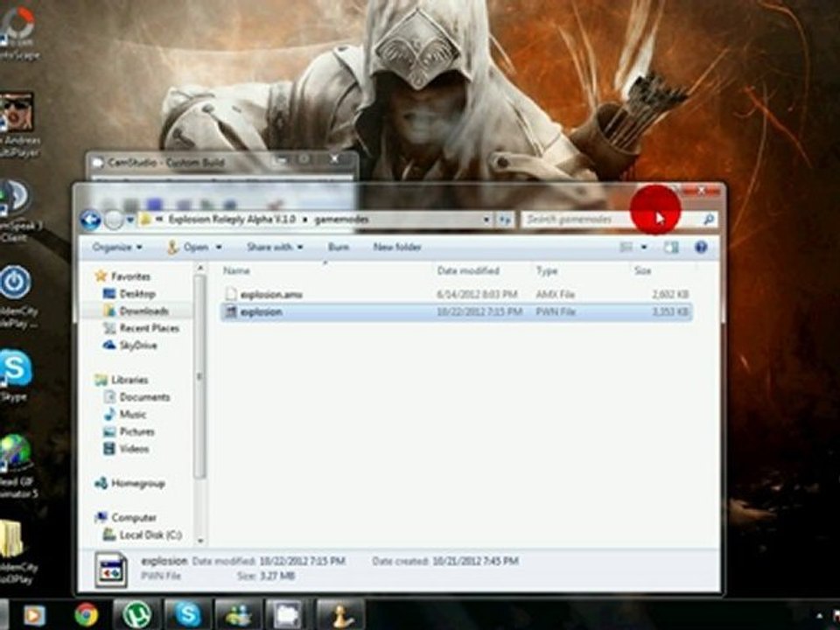Open Local Disk (C:)
The image size is (840, 630).
pyautogui.click(x=150, y=535)
